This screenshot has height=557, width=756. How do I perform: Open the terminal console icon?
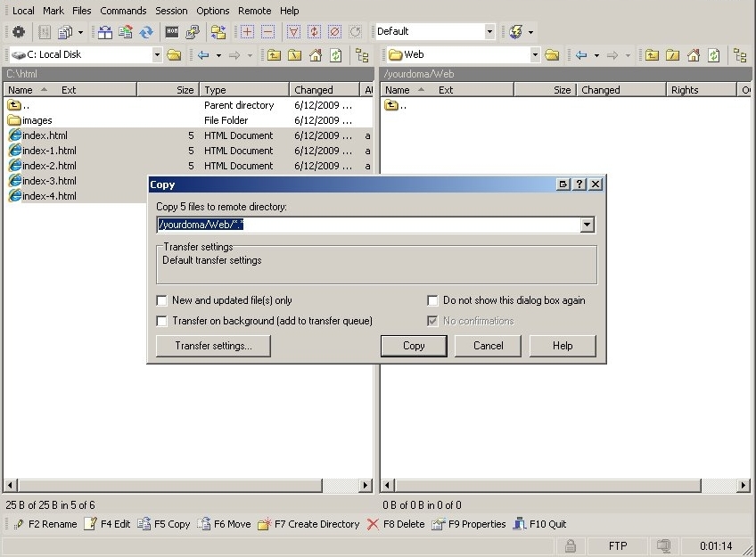[x=173, y=32]
